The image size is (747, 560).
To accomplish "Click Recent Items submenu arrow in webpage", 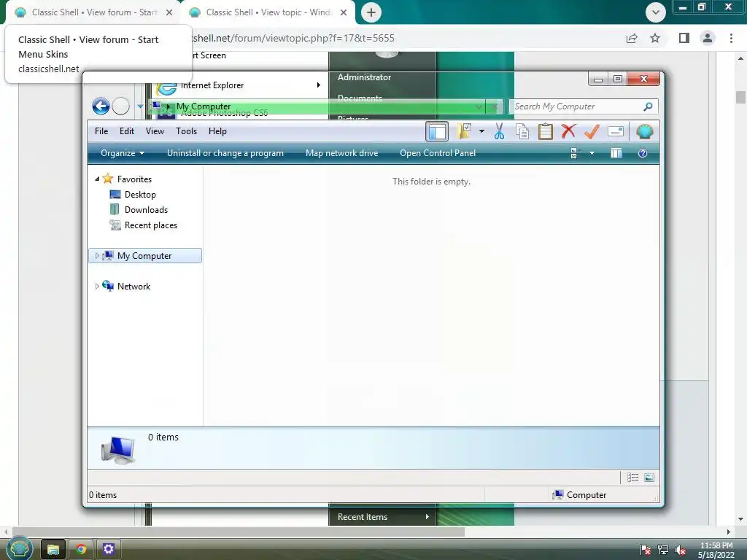I will tap(427, 517).
